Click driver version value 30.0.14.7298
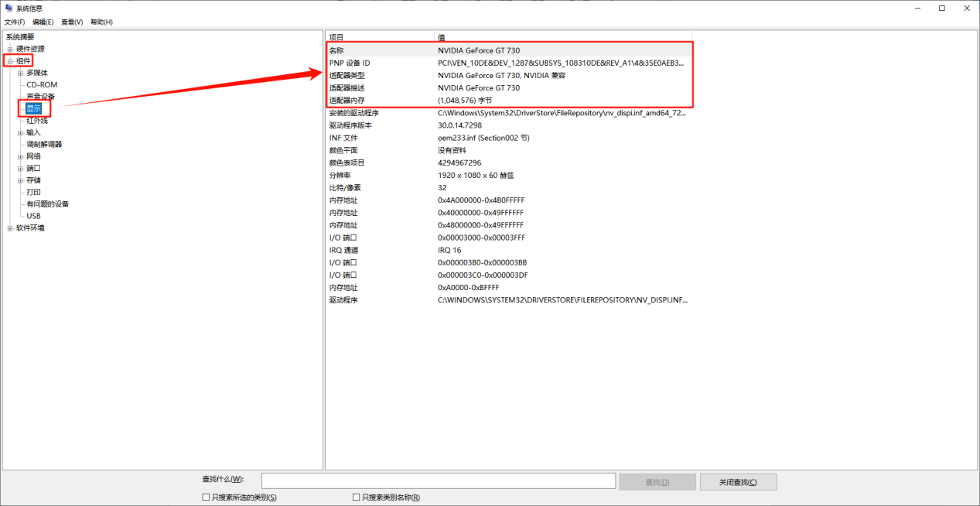 (x=459, y=125)
